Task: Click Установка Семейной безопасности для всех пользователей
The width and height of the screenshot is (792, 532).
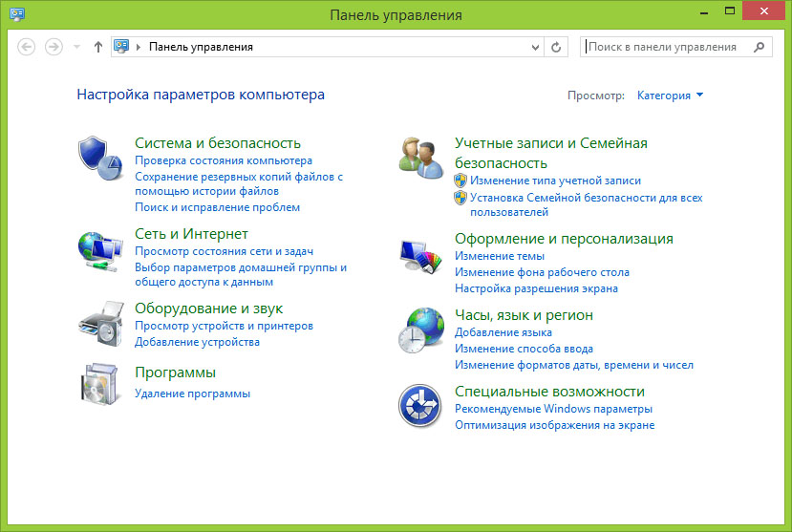Action: tap(586, 205)
